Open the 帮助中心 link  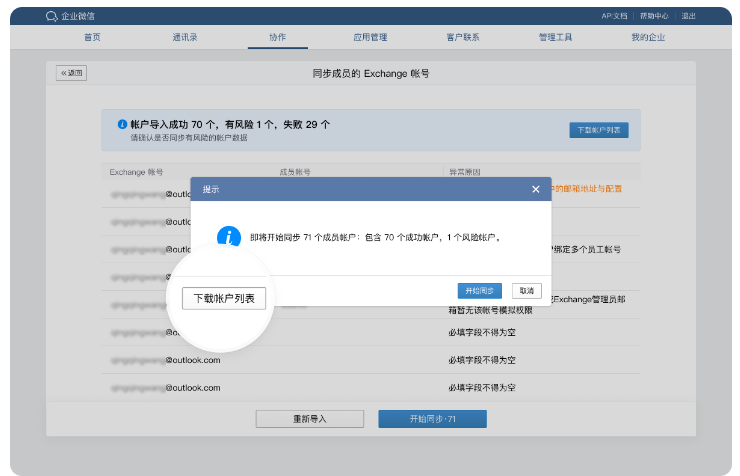point(654,16)
